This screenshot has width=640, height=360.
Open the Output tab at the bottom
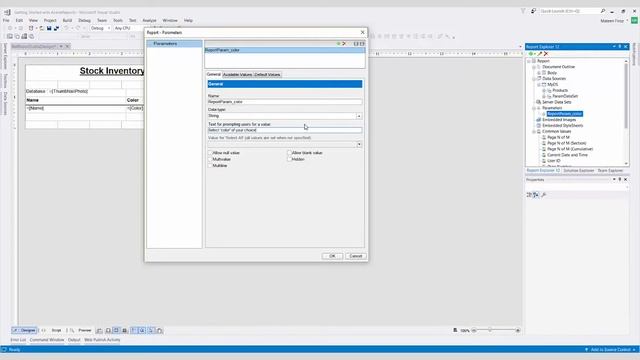point(74,340)
